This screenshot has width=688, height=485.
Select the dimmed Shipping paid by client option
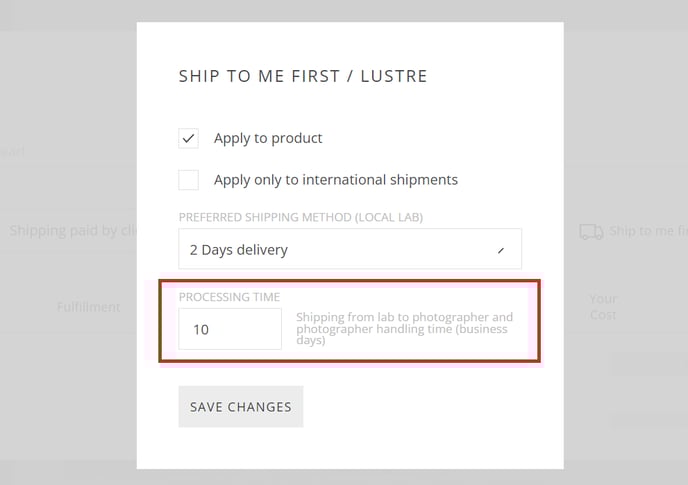(x=73, y=231)
